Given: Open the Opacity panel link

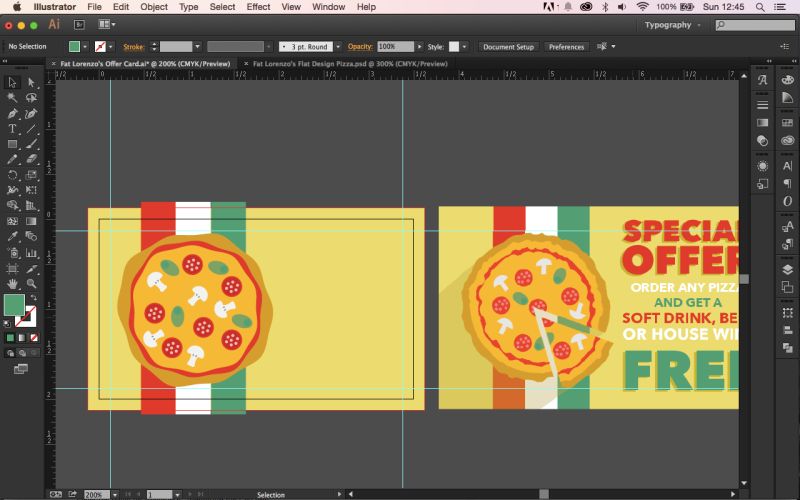Looking at the screenshot, I should pyautogui.click(x=360, y=46).
